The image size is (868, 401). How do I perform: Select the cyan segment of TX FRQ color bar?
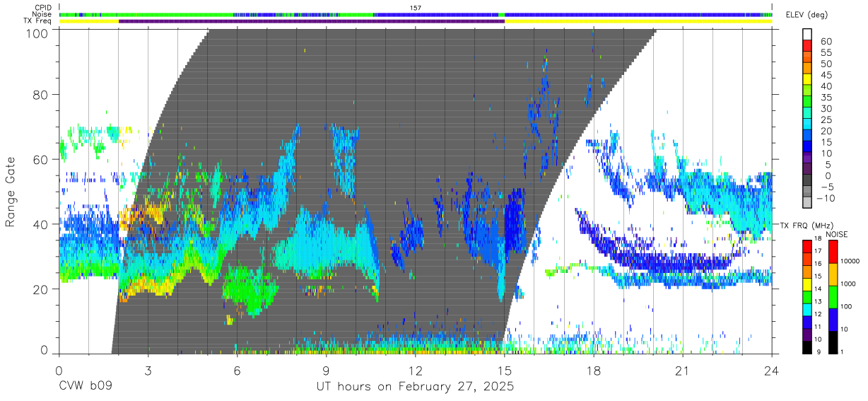pyautogui.click(x=808, y=309)
